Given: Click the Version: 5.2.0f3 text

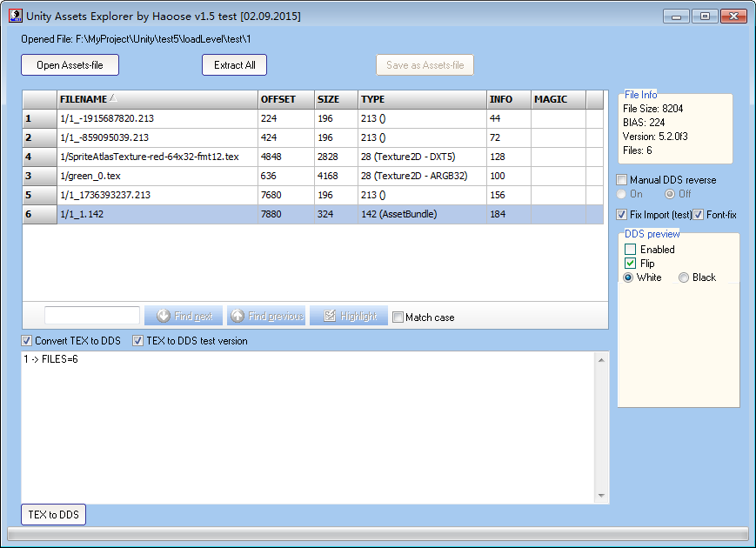Looking at the screenshot, I should coord(655,137).
